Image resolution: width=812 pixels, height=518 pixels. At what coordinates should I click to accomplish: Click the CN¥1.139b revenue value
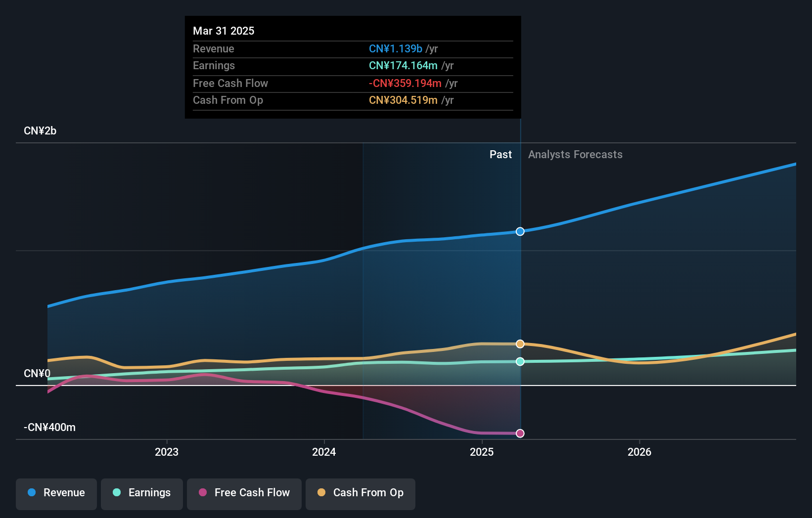pos(396,49)
